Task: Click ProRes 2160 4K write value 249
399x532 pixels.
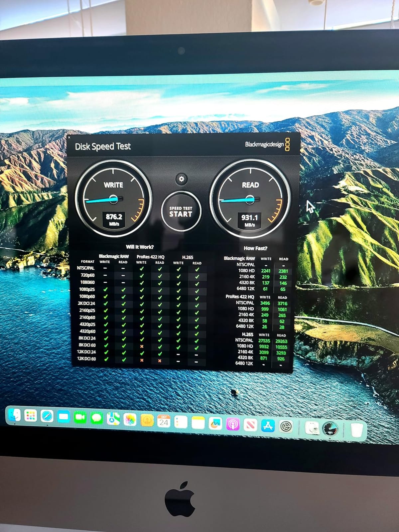Action: (x=265, y=315)
